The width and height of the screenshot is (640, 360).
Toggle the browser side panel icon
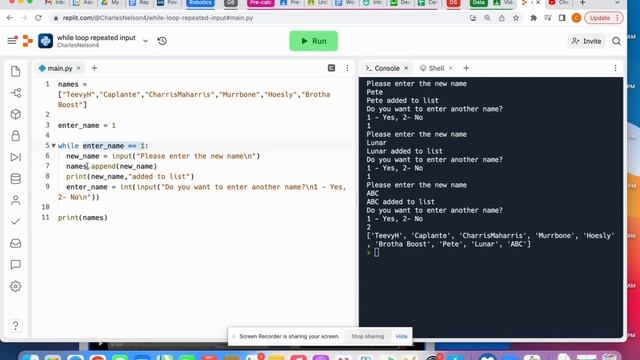562,18
